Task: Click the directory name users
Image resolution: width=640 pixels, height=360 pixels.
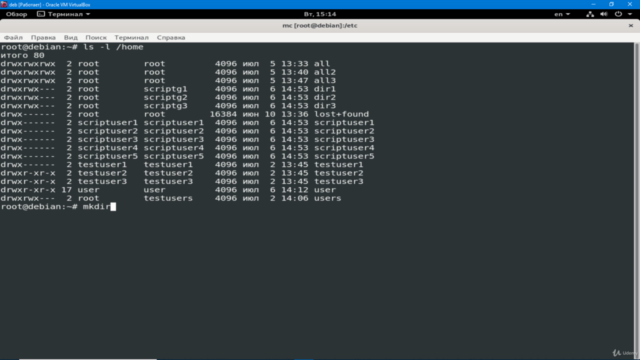Action: [327, 198]
